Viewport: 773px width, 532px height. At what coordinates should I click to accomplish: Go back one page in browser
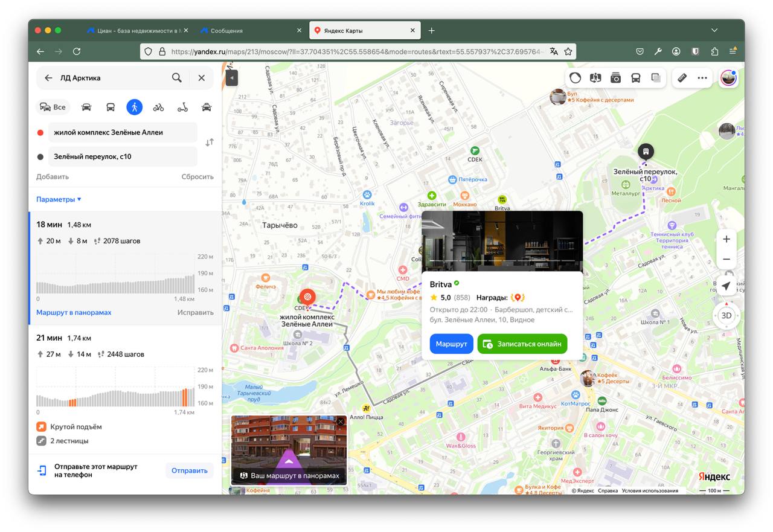click(40, 52)
